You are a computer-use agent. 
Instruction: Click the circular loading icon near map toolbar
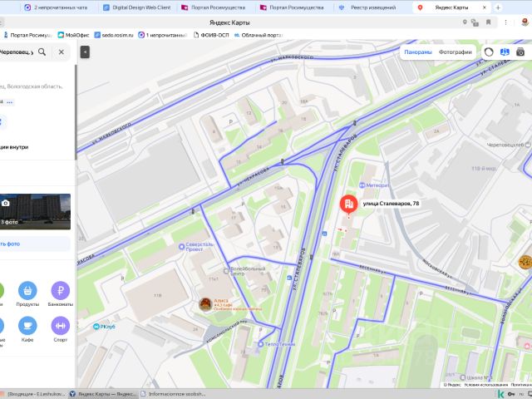point(489,52)
